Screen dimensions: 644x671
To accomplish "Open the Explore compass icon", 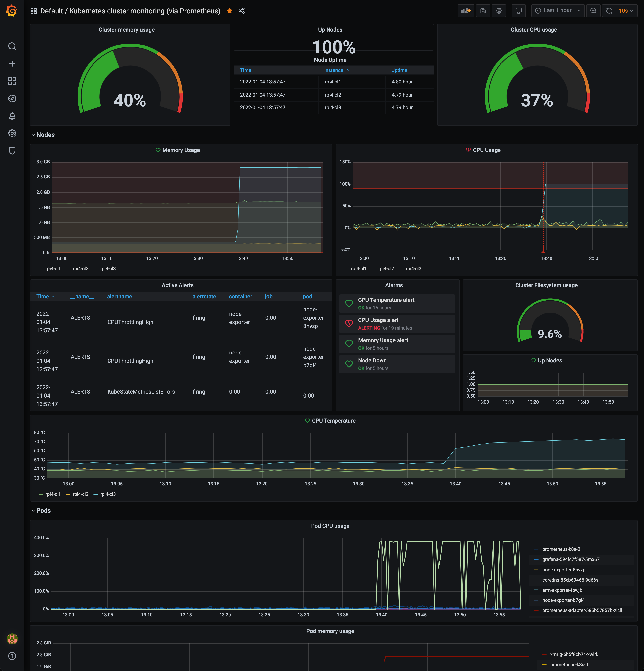I will [x=12, y=99].
